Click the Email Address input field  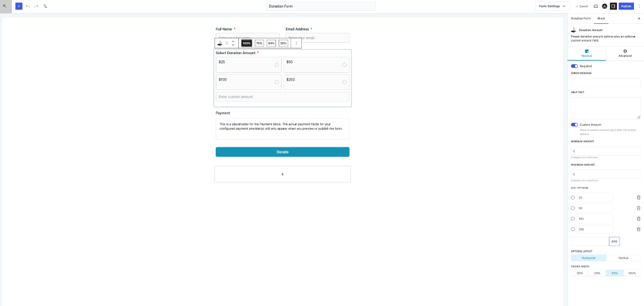(x=318, y=38)
